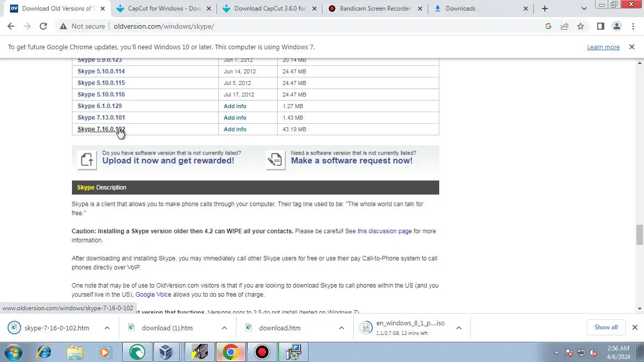
Task: Expand options for download (1).htm
Action: pos(224,328)
